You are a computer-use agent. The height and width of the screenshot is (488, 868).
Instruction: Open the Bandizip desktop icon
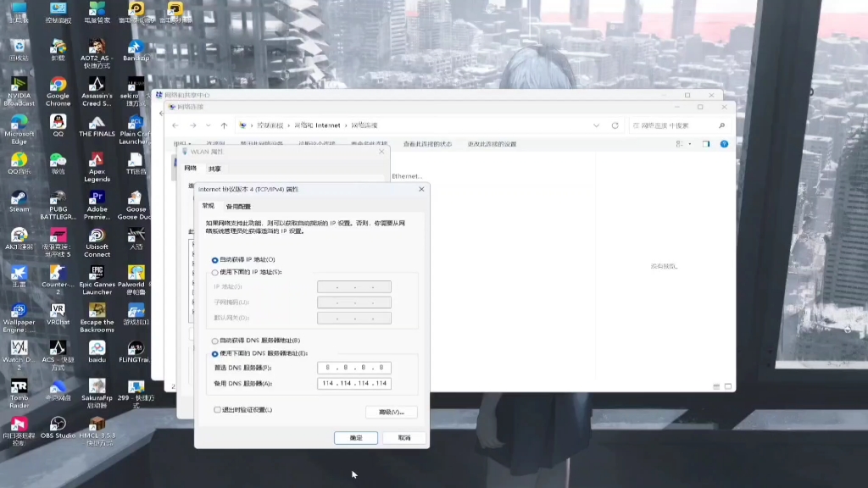coord(136,50)
